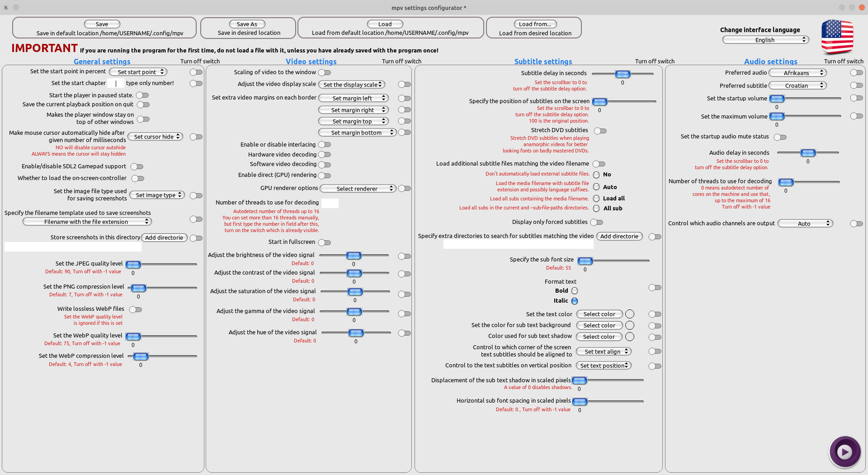This screenshot has height=475, width=868.
Task: Click the screenshots directory text field
Action: click(x=73, y=247)
